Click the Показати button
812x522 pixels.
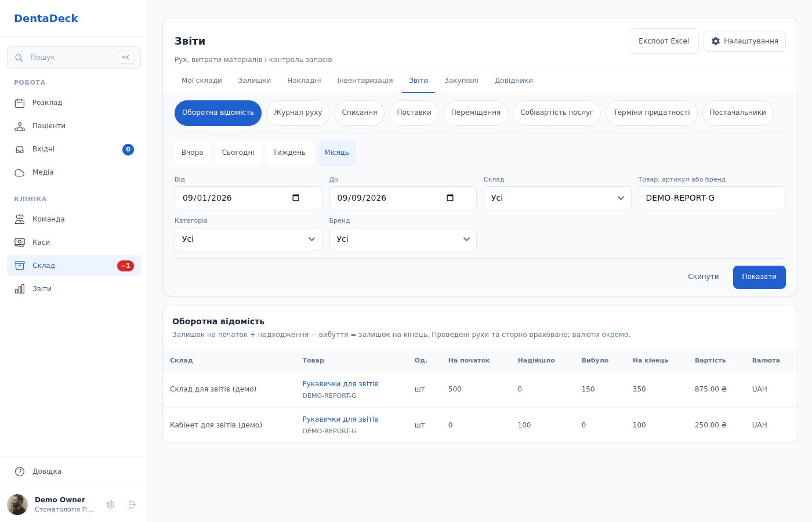coord(759,277)
